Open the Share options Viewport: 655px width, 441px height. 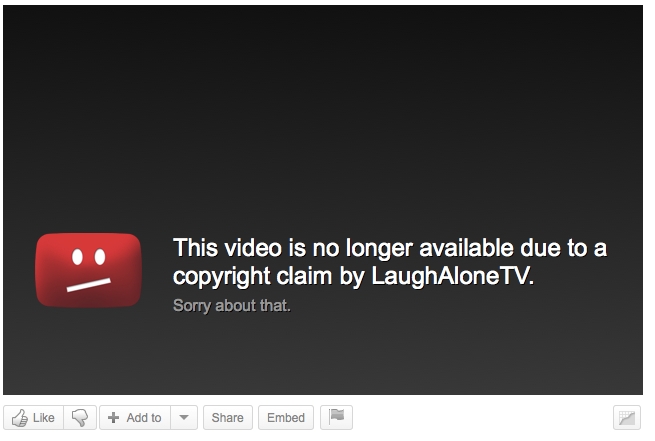coord(228,417)
